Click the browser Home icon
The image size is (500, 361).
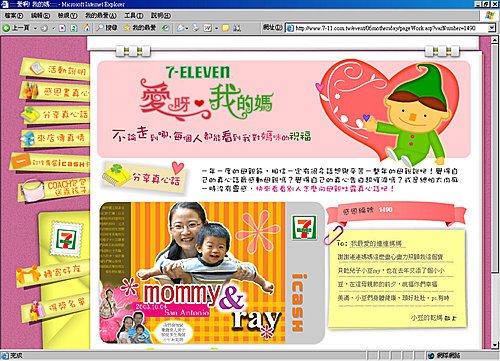pyautogui.click(x=86, y=28)
